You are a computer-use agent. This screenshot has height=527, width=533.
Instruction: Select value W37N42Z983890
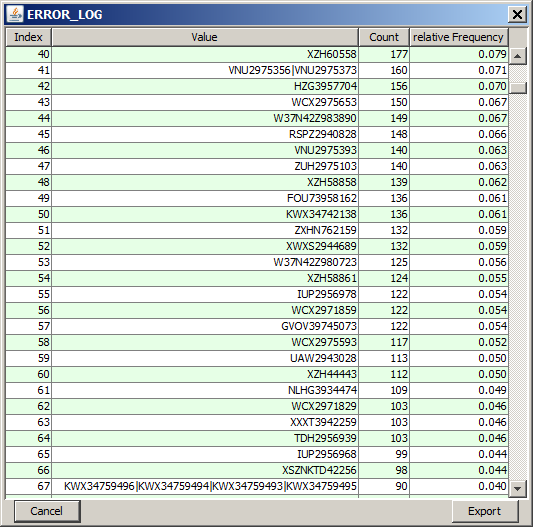pyautogui.click(x=205, y=118)
